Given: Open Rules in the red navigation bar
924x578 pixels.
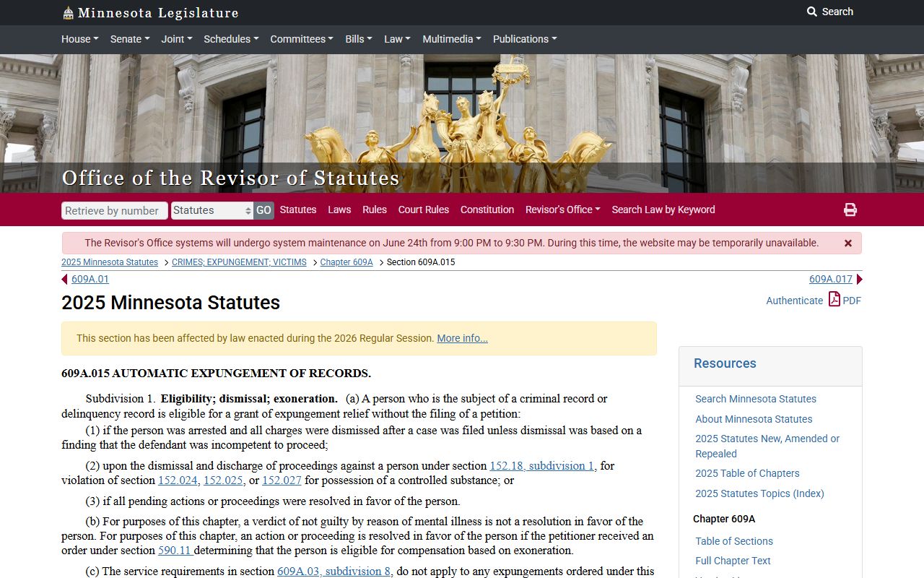Looking at the screenshot, I should click(375, 210).
